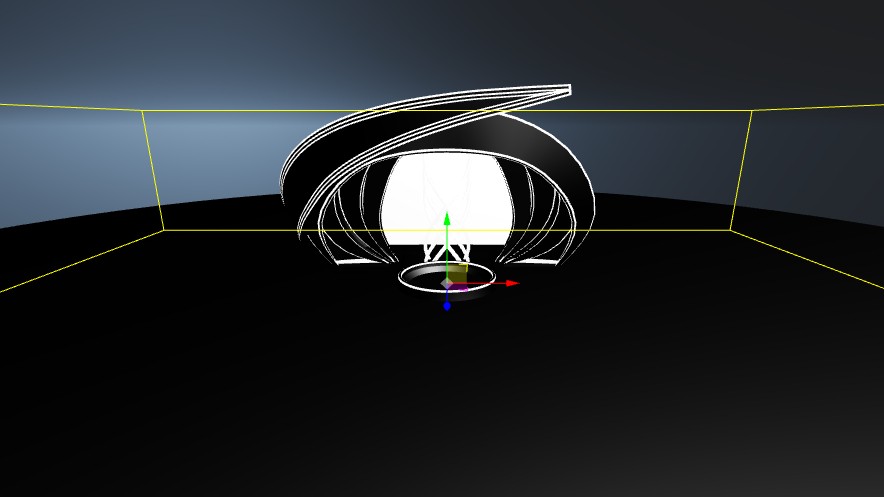The image size is (884, 497).
Task: Click the gray diamond at gizmo center
Action: 446,284
